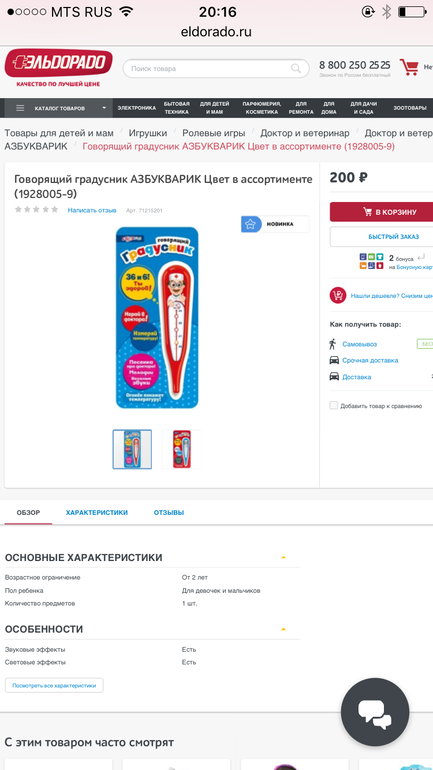Switch to the Характеристики tab
The image size is (433, 770).
(97, 513)
